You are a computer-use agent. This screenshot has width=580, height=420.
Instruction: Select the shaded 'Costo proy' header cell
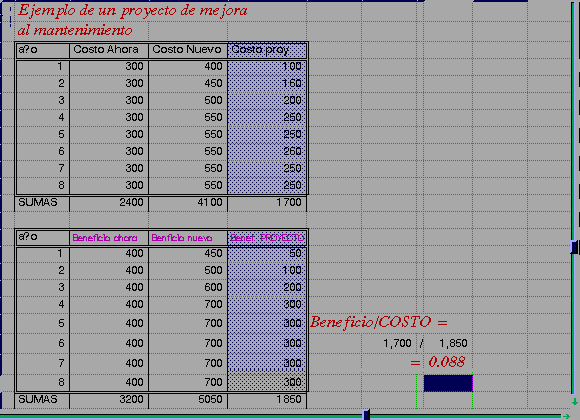point(267,50)
